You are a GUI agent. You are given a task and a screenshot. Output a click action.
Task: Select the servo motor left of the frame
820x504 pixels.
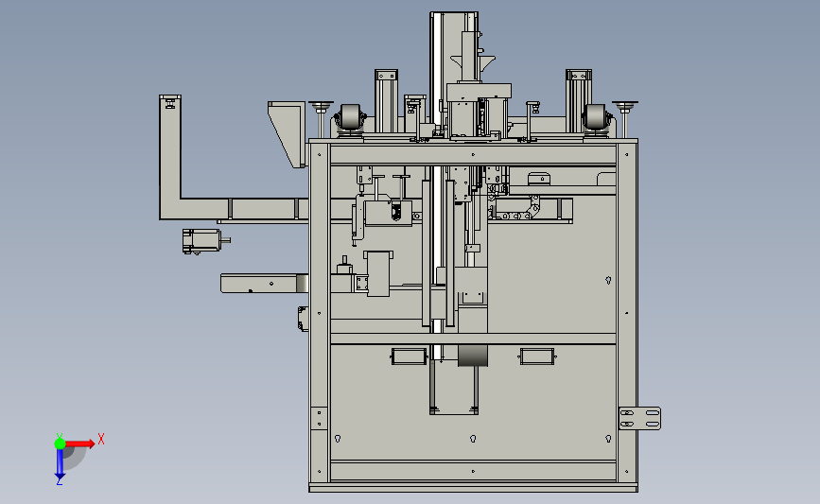click(x=205, y=241)
